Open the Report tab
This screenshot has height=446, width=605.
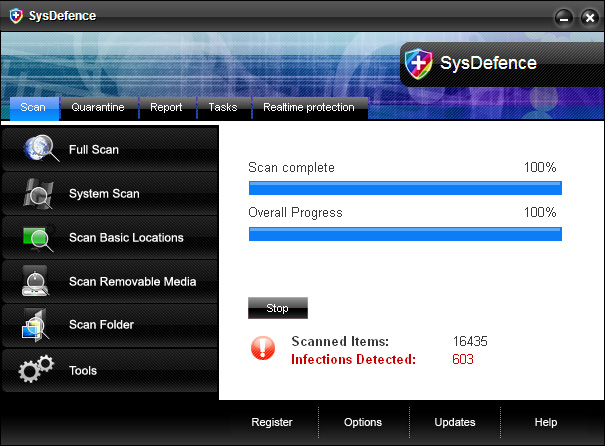[x=166, y=108]
